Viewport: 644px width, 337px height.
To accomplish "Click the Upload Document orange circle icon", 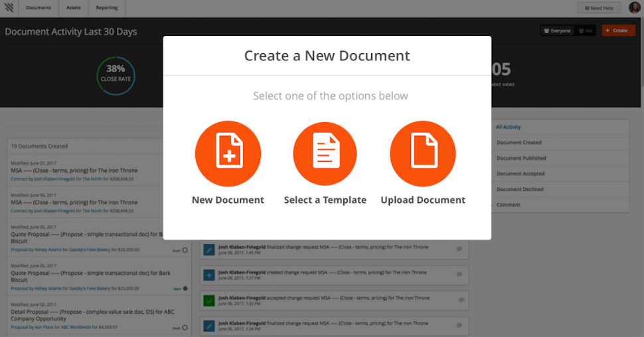I will (423, 153).
